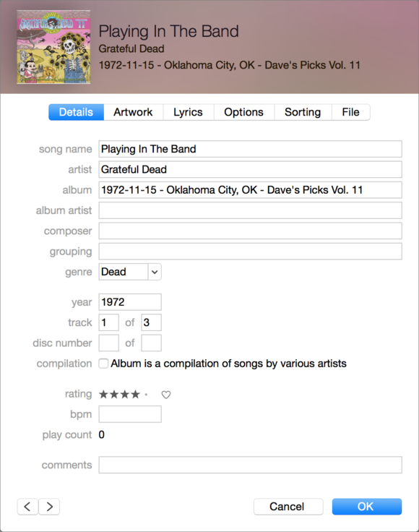This screenshot has height=532, width=419.
Task: Go to next song with right arrow
Action: point(50,507)
